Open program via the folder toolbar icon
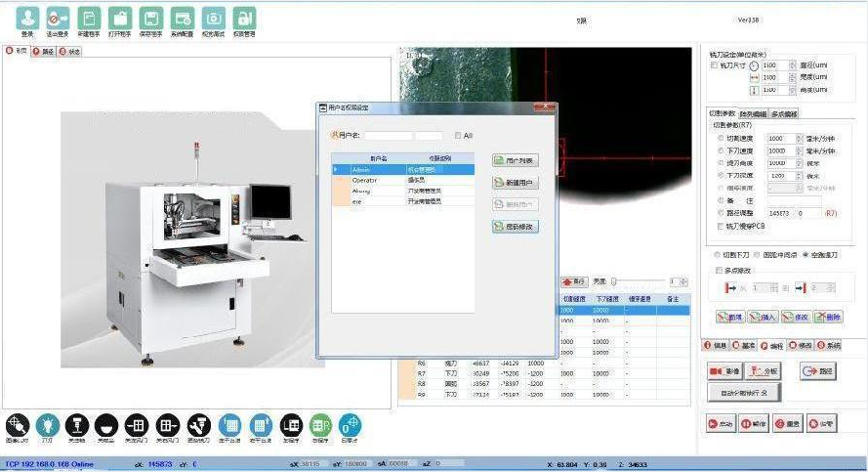The image size is (868, 472). pyautogui.click(x=119, y=19)
